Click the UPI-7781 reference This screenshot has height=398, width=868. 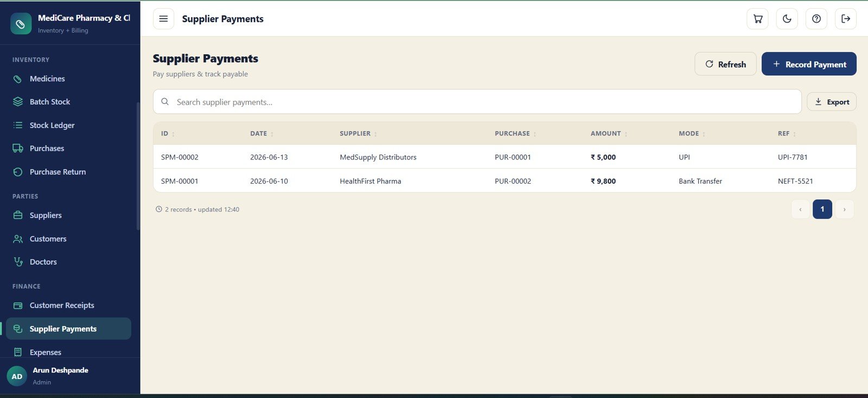(793, 157)
